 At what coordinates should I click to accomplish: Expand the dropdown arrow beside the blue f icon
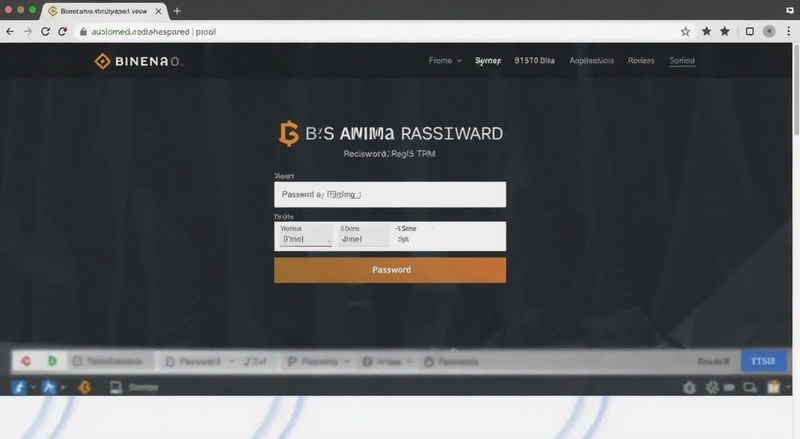[x=33, y=387]
